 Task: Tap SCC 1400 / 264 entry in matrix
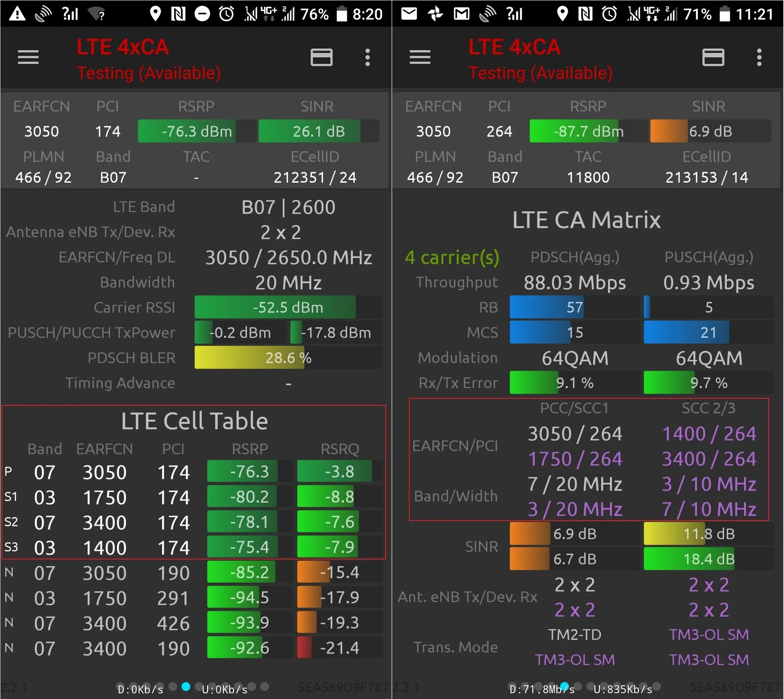709,434
